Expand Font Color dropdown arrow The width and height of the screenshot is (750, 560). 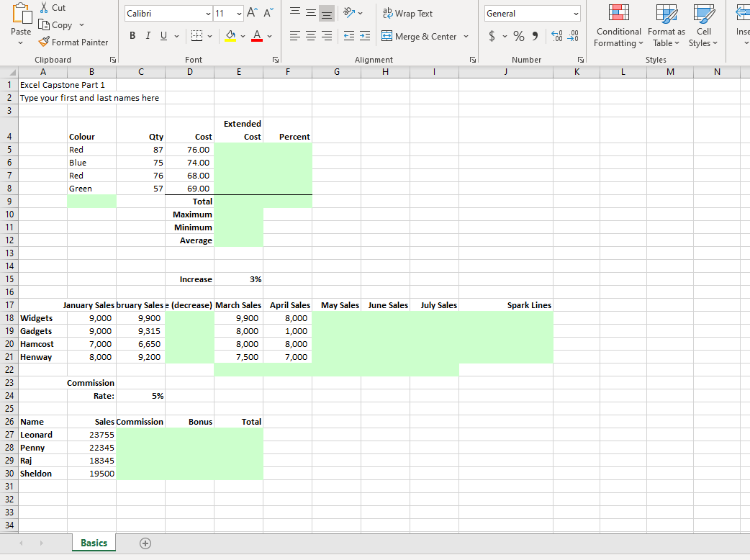pos(270,36)
